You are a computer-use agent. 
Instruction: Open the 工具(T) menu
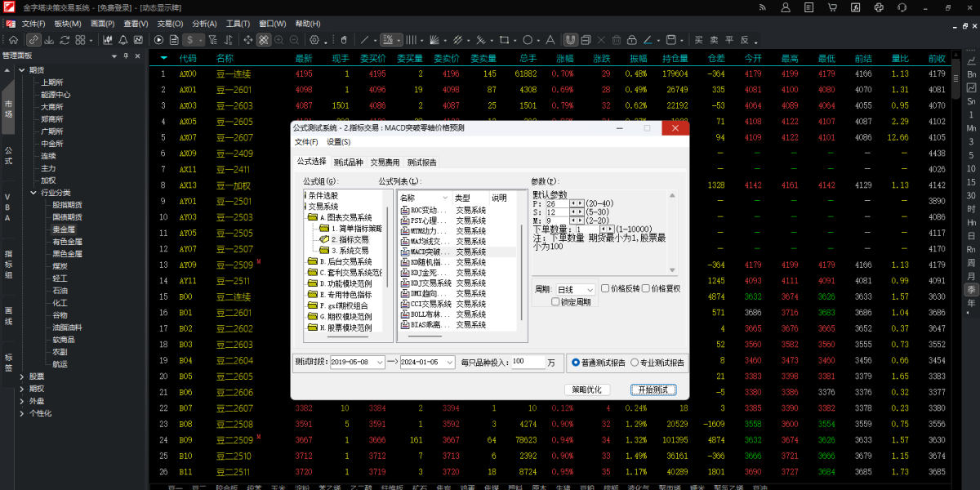(236, 23)
